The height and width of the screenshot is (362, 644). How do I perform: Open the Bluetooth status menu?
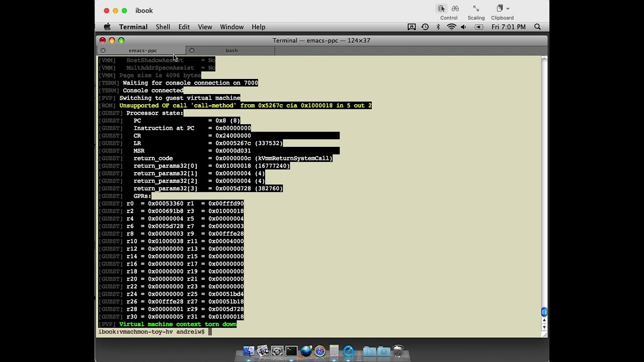pyautogui.click(x=438, y=27)
